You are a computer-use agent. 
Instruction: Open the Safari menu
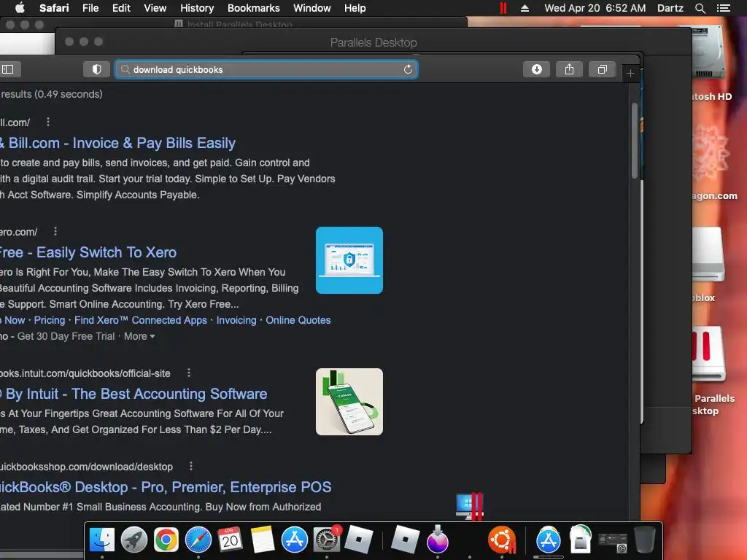54,8
